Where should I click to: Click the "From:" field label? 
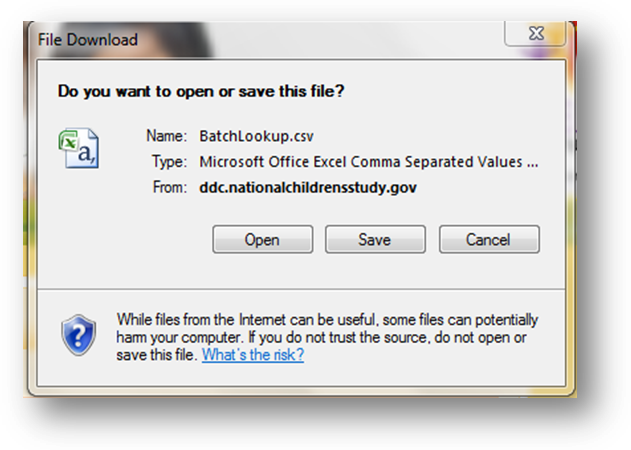click(x=167, y=186)
